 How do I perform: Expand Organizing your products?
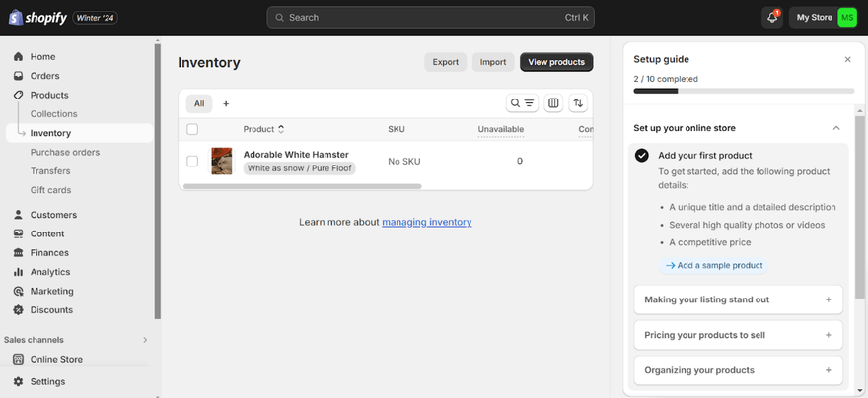tap(738, 370)
